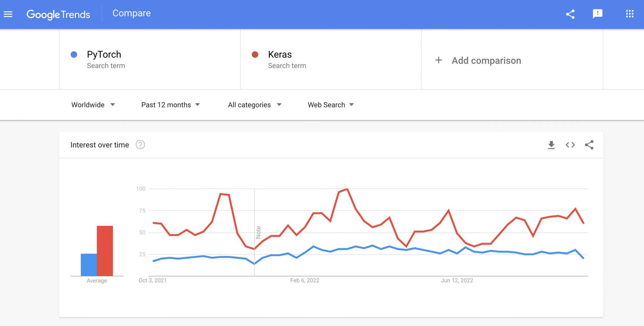644x326 pixels.
Task: Open the help tooltip next to Interest over time
Action: tap(141, 145)
